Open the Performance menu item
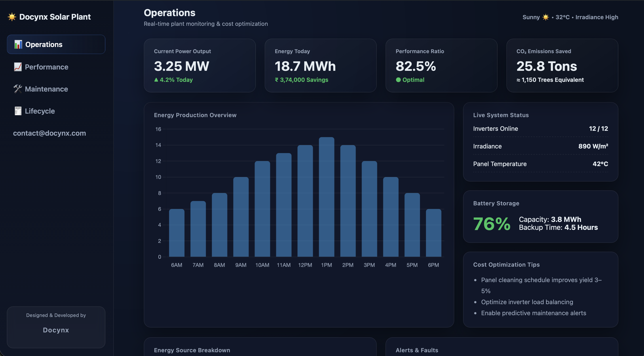This screenshot has width=644, height=356. click(x=46, y=67)
